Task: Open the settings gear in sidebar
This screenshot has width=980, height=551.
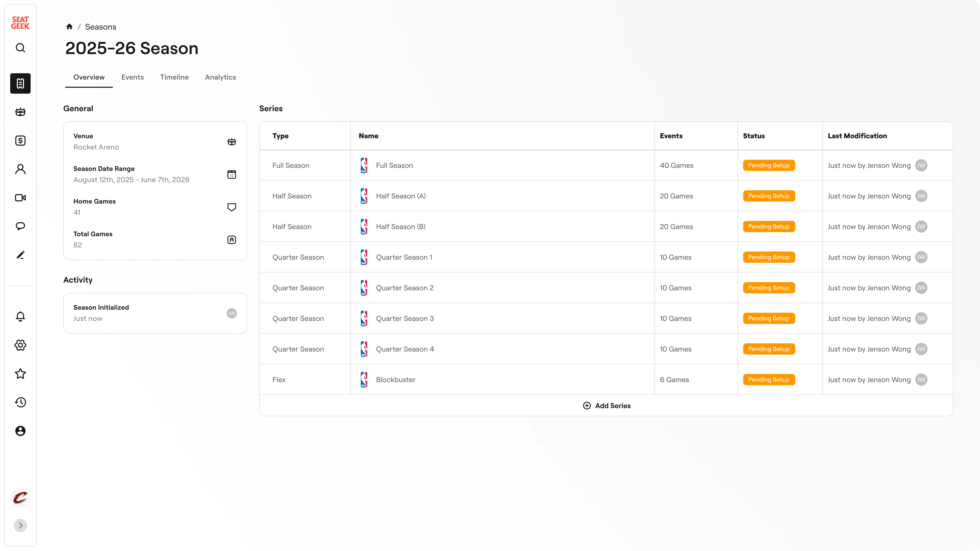Action: point(20,345)
